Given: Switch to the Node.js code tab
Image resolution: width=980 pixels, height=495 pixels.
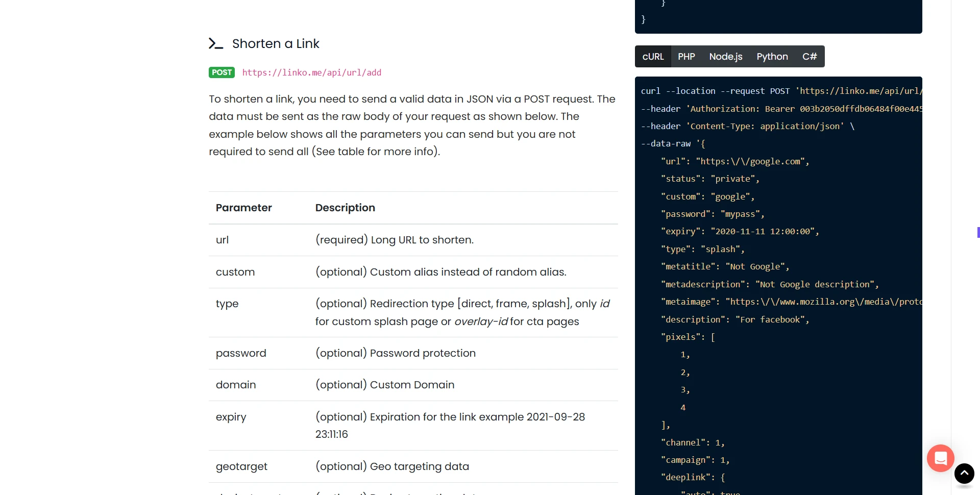Looking at the screenshot, I should 725,56.
